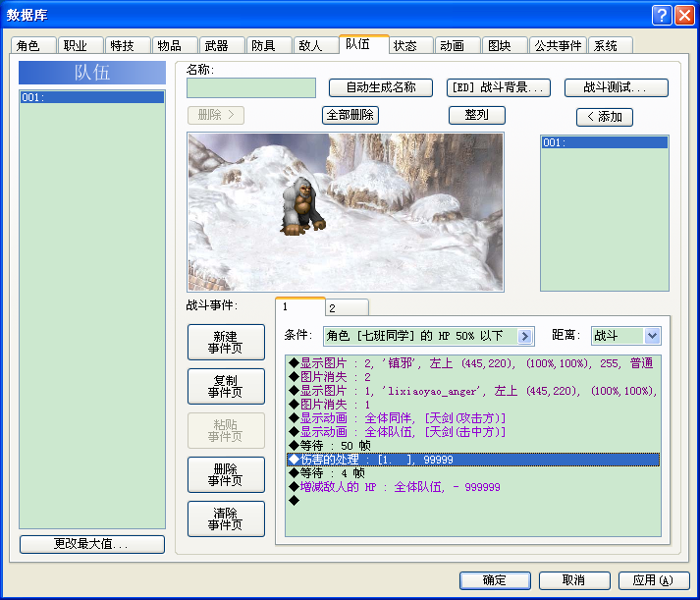
Task: Select battle event page tab 1
Action: pos(300,306)
